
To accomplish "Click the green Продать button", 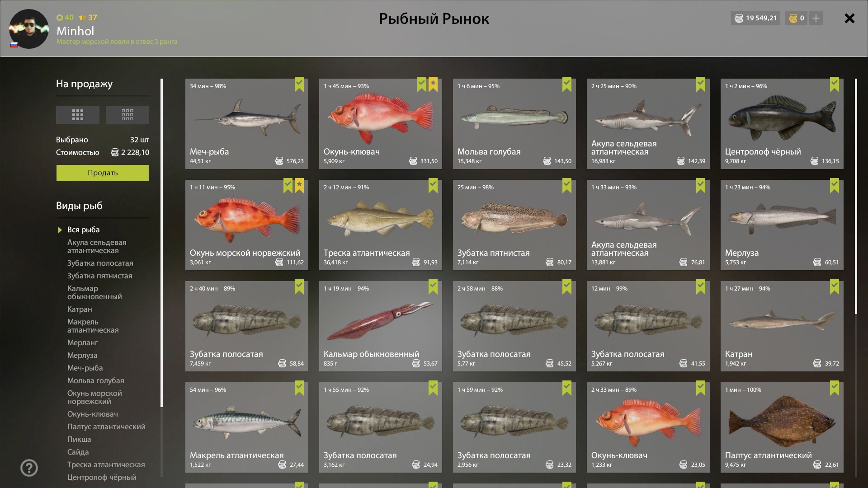I will pos(103,173).
